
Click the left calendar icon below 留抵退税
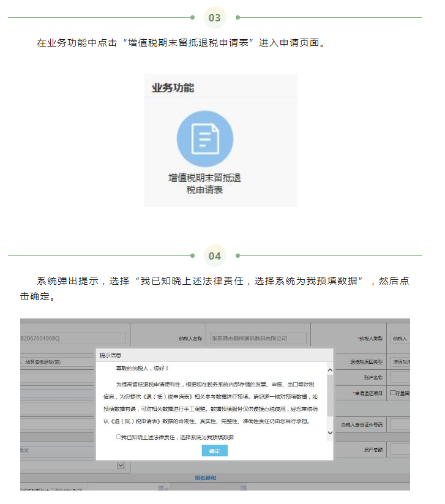pyautogui.click(x=160, y=487)
